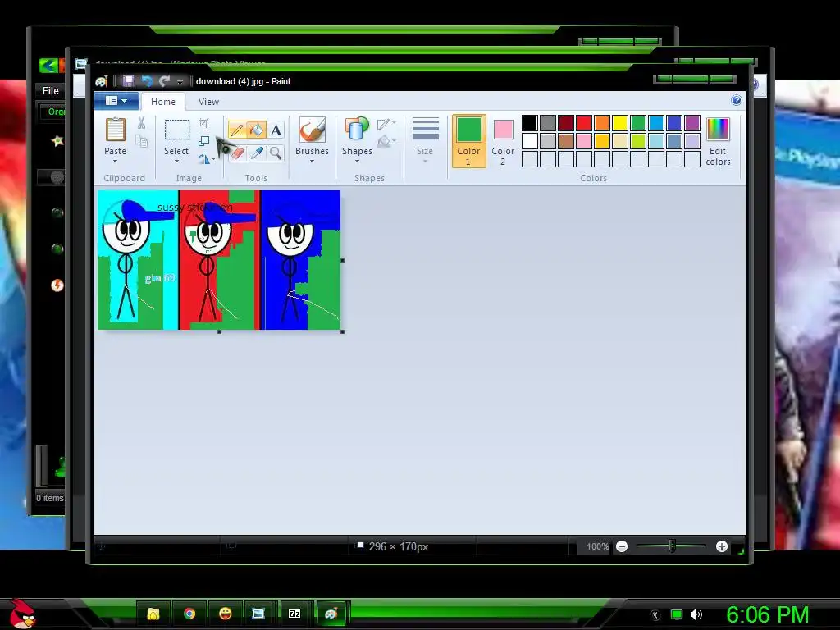Click the 100% zoom level text
840x630 pixels.
click(597, 546)
